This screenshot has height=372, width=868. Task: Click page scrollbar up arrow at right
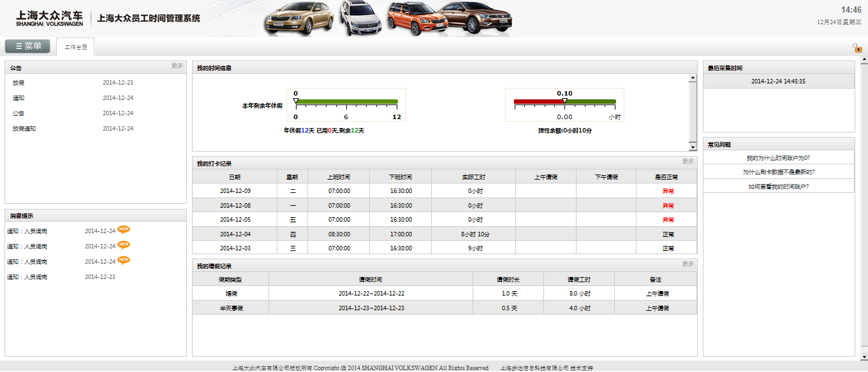pyautogui.click(x=864, y=61)
